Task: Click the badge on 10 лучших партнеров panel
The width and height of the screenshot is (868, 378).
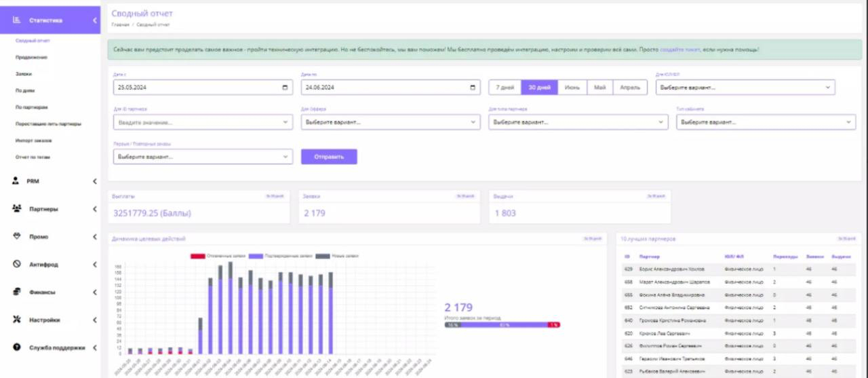Action: (x=847, y=239)
